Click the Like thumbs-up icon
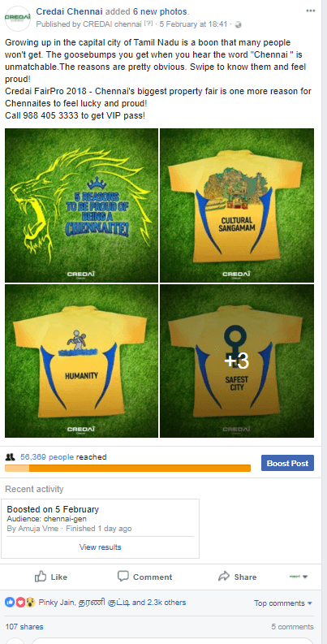327x644 pixels. [41, 577]
